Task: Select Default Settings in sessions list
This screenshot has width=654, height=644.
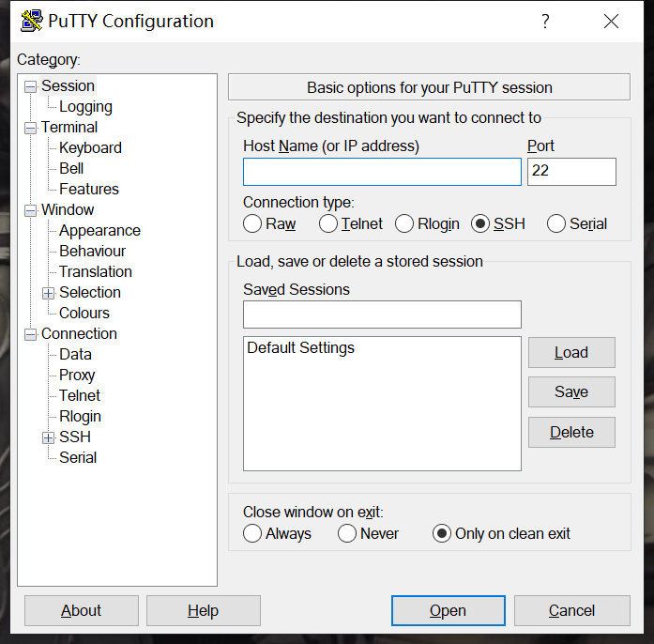Action: pyautogui.click(x=300, y=347)
